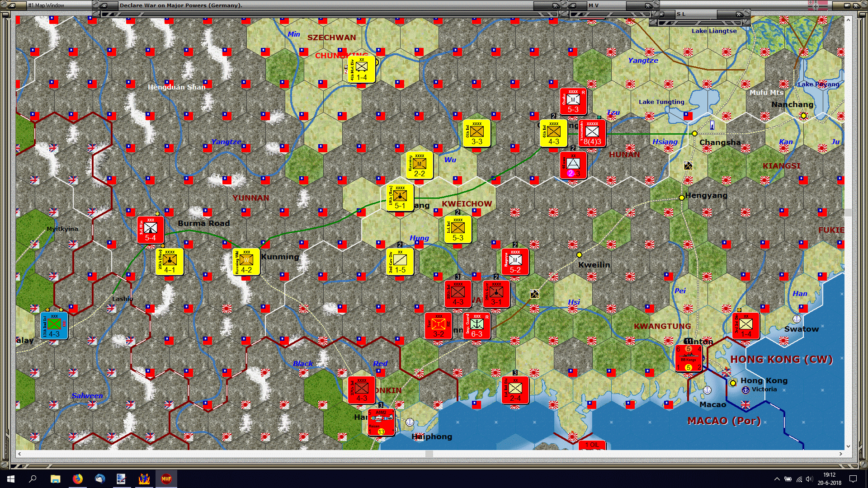
Task: Click the Nanchang city marker
Action: click(803, 116)
